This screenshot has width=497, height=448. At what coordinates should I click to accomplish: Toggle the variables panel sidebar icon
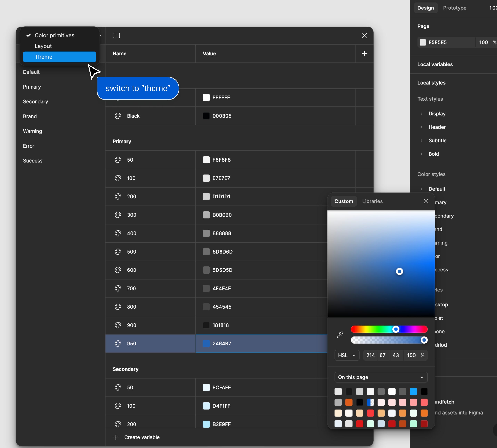[116, 35]
